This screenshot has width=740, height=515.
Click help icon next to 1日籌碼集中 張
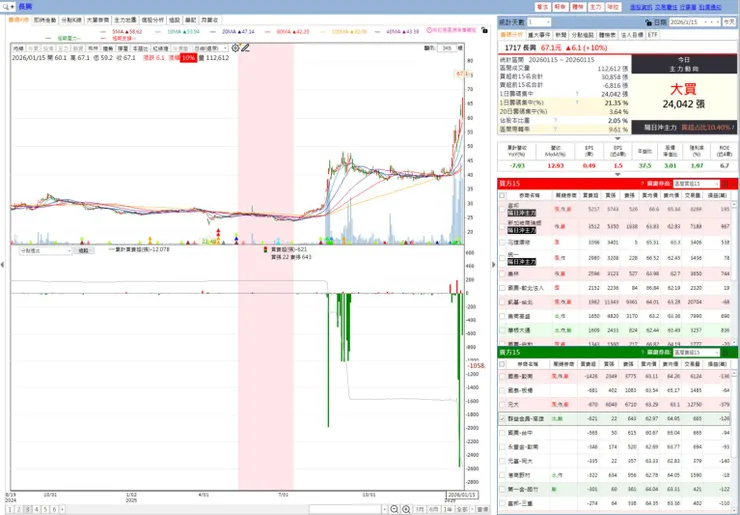[x=577, y=94]
